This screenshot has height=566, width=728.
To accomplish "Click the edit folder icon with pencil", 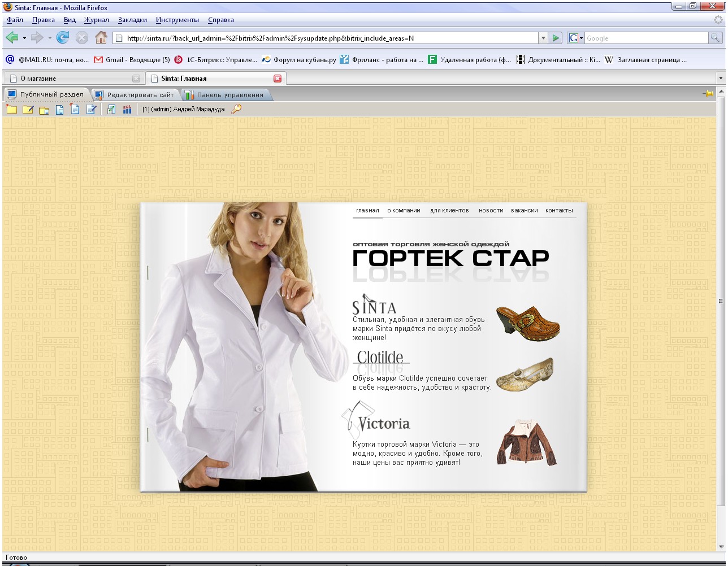I will [x=28, y=110].
